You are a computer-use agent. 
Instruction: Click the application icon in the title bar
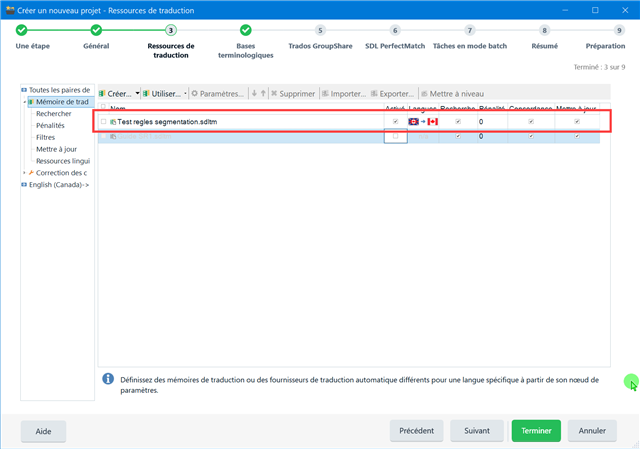click(x=10, y=10)
